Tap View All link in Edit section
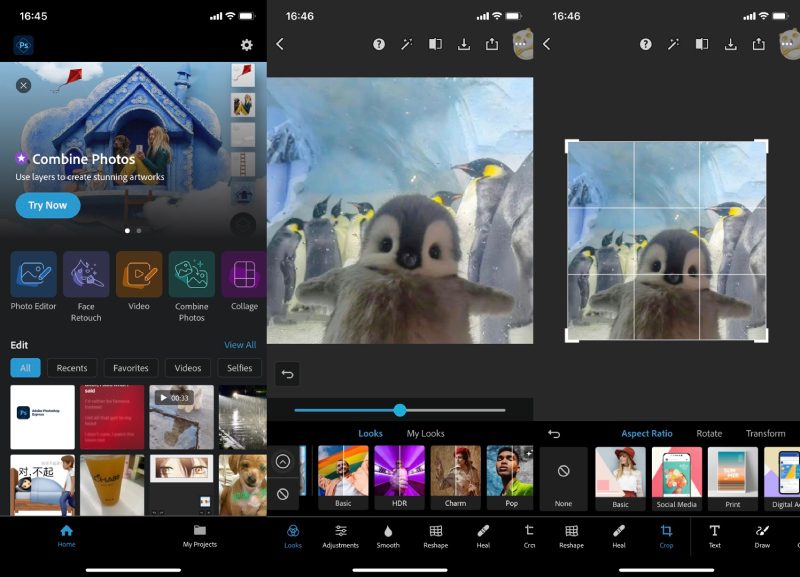 240,345
